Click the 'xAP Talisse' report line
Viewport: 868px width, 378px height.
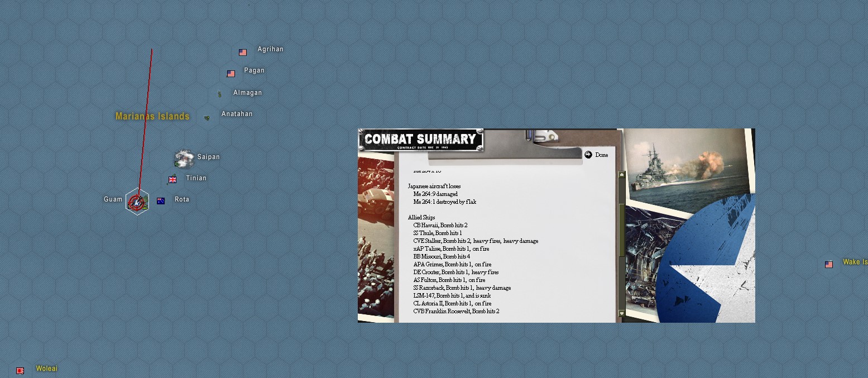pyautogui.click(x=452, y=248)
